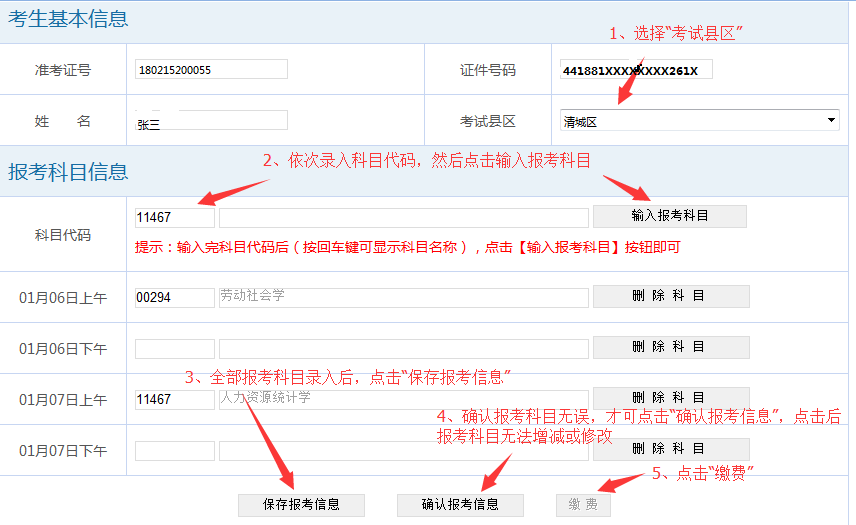This screenshot has width=856, height=525.
Task: Click the 劳动社会学 subject name field
Action: 404,297
